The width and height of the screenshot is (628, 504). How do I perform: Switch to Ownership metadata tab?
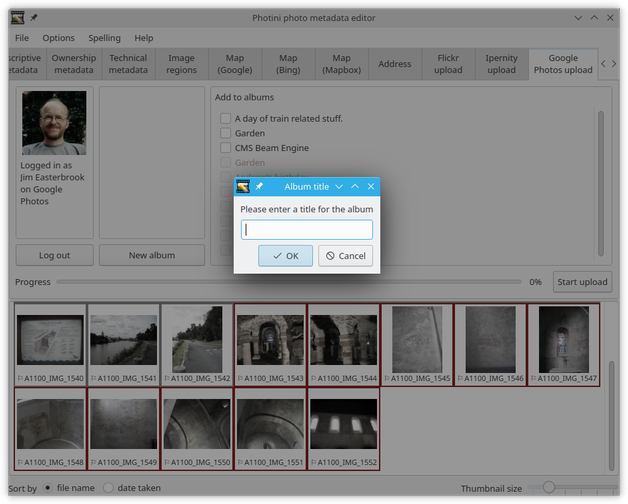coord(74,64)
